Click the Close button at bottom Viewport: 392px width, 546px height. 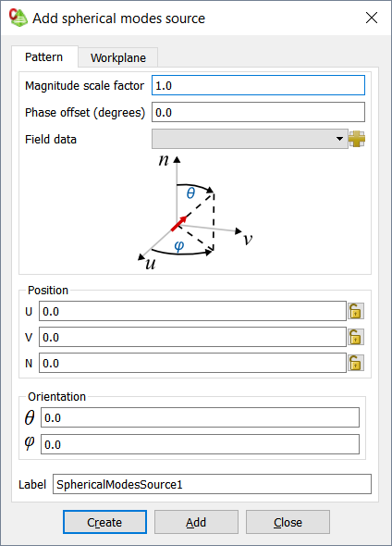tap(288, 522)
